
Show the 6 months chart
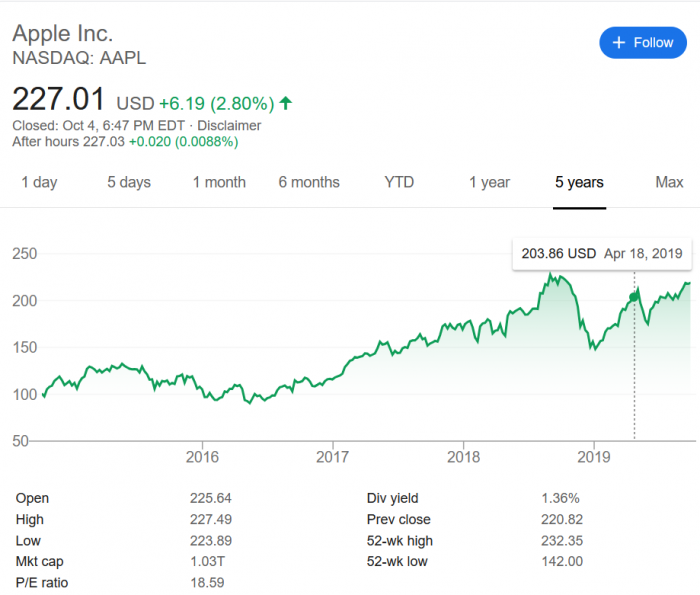[309, 182]
